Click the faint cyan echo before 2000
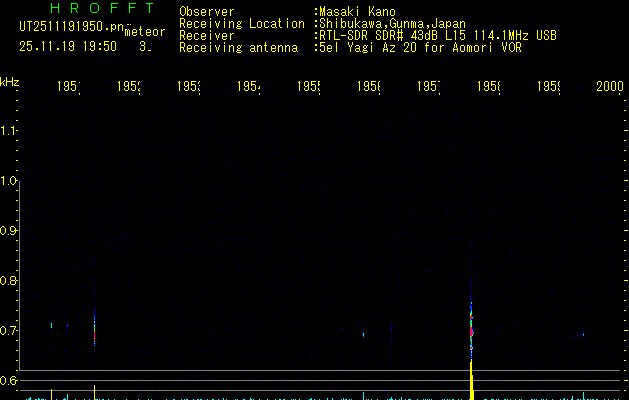629x400 pixels. [583, 334]
